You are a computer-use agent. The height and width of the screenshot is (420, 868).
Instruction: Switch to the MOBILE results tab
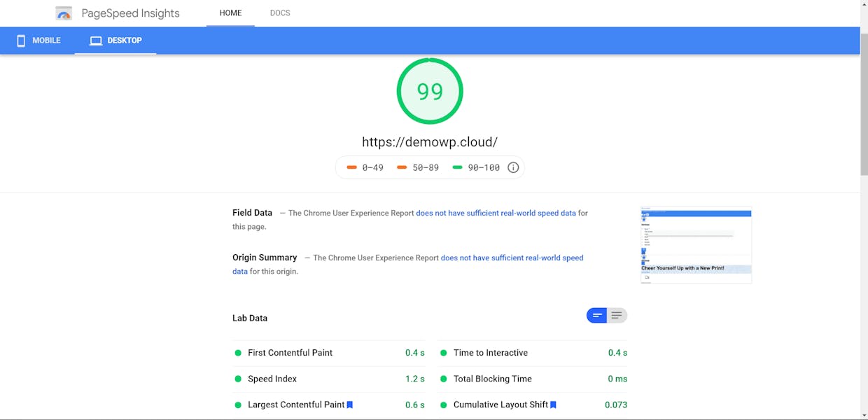click(38, 41)
